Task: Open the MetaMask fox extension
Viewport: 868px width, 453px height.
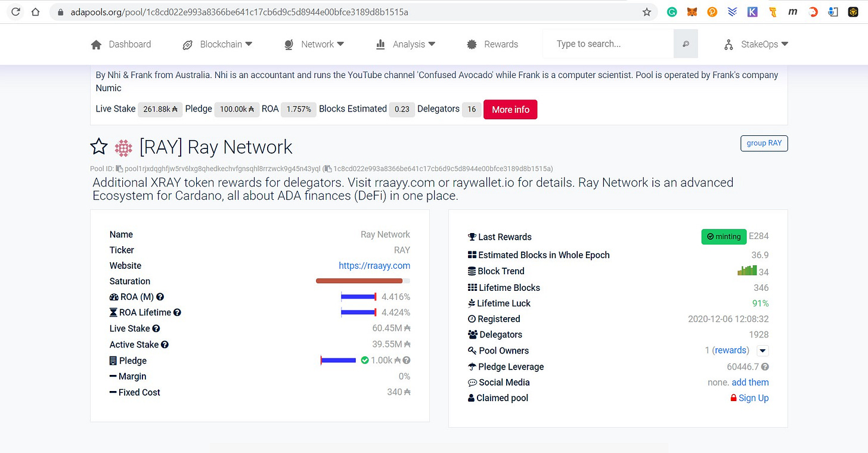Action: 692,12
